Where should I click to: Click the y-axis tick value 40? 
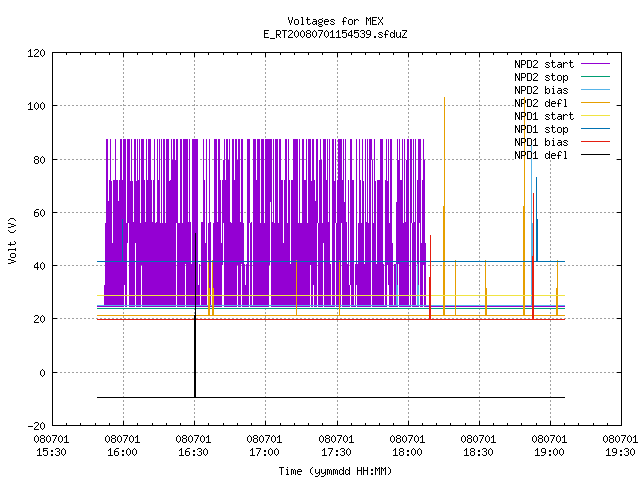point(40,266)
